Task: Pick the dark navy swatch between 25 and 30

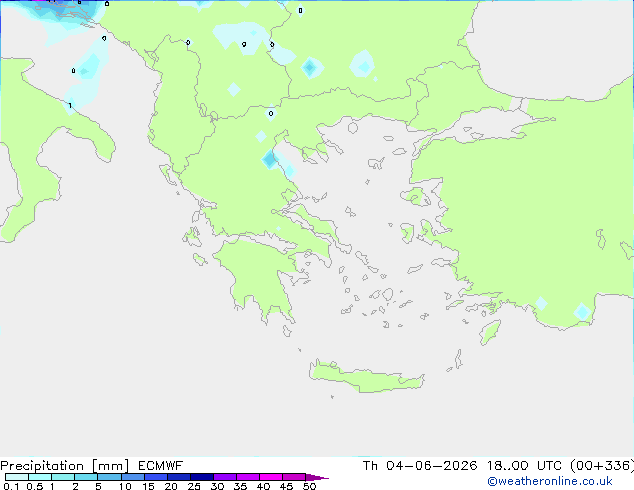Action: click(202, 477)
